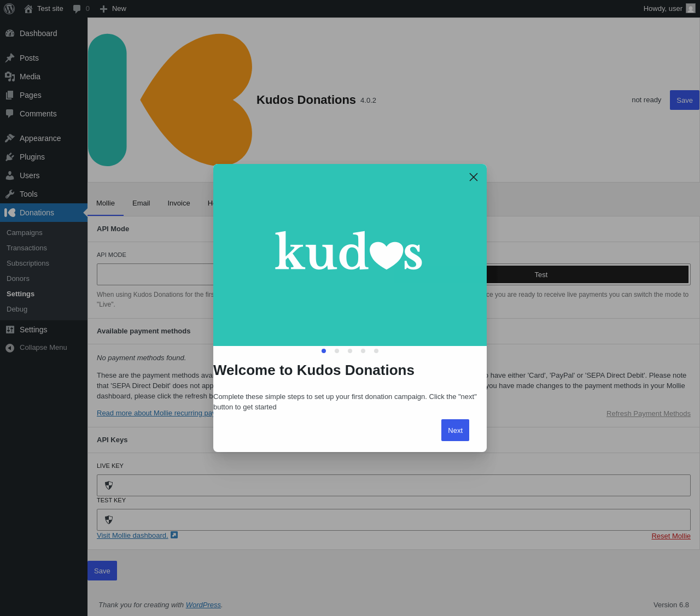Click the Posts pushpin icon
The width and height of the screenshot is (700, 616).
coord(10,58)
